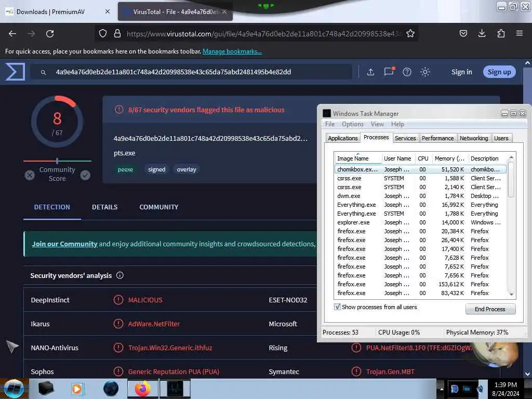The width and height of the screenshot is (532, 399).
Task: Open Firefox downloads panel
Action: pyautogui.click(x=482, y=33)
